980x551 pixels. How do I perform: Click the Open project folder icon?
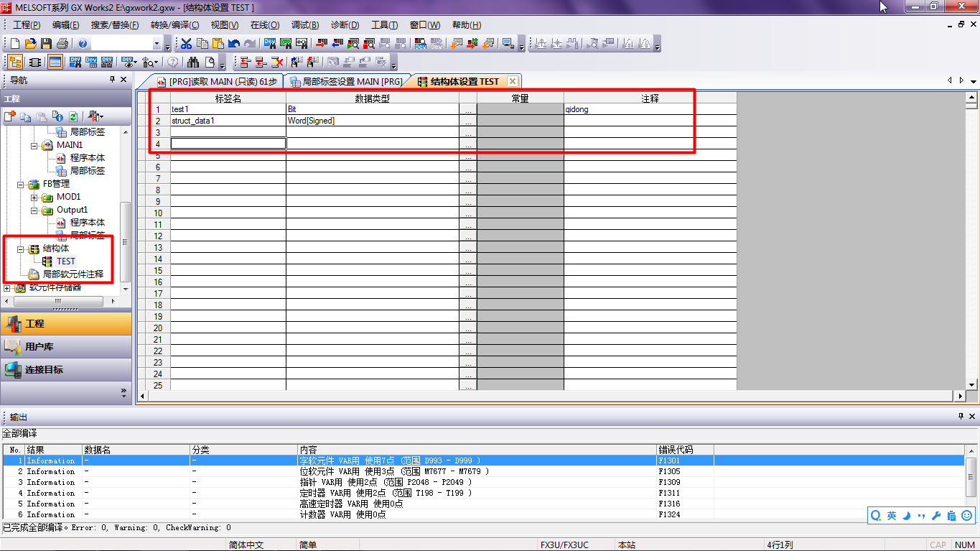click(31, 44)
